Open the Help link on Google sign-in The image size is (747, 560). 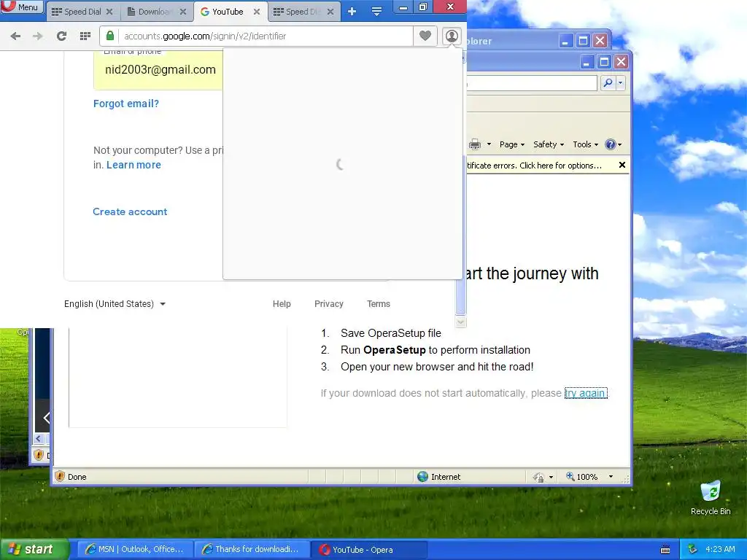[x=282, y=304]
